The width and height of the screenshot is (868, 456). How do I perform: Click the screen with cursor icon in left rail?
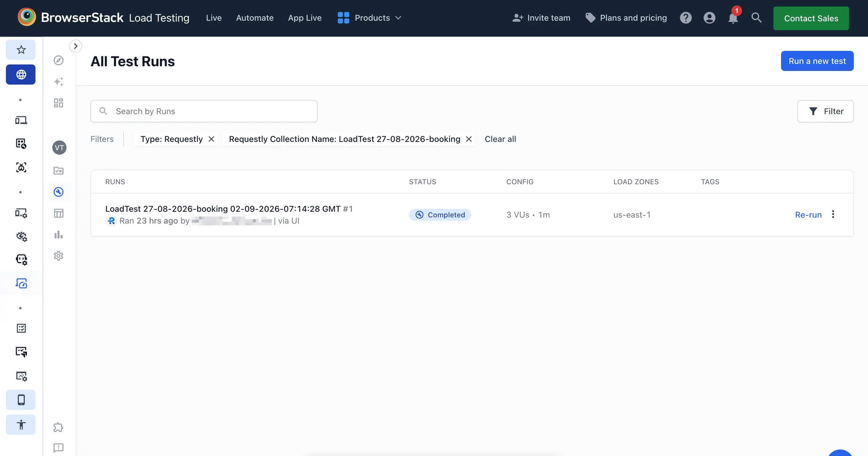[21, 352]
